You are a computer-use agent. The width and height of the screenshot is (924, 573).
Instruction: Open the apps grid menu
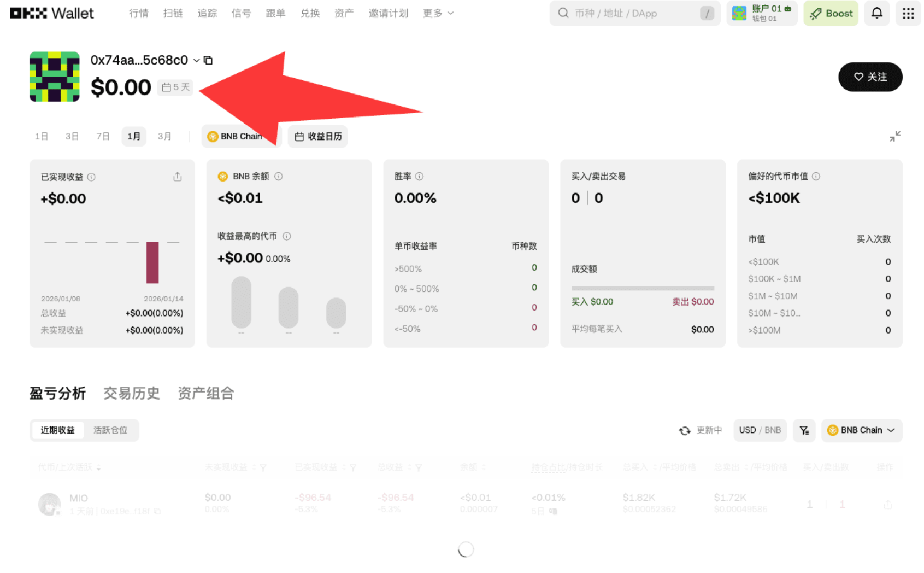coord(908,13)
